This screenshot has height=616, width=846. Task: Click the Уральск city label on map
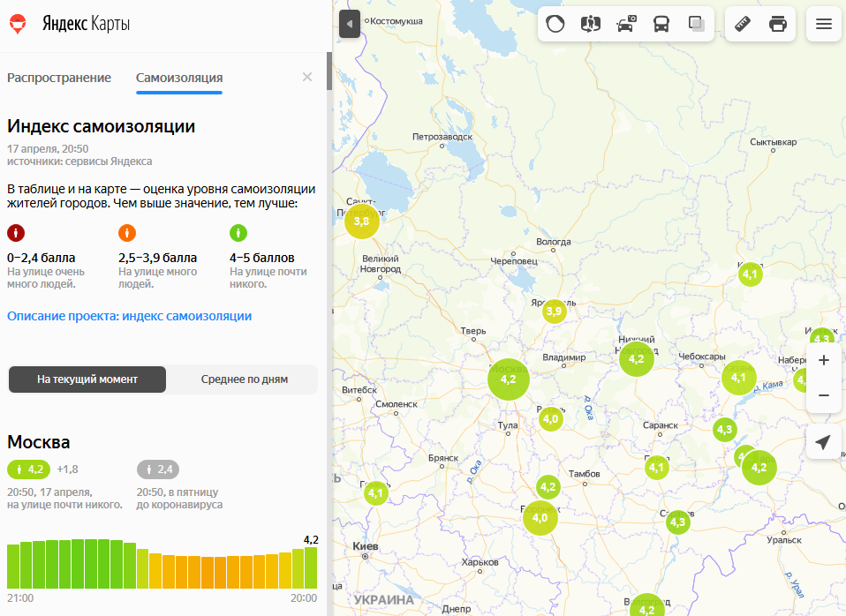click(784, 540)
